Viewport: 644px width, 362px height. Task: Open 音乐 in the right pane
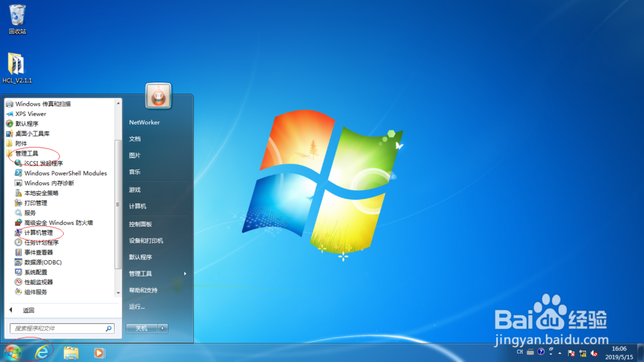coord(135,172)
